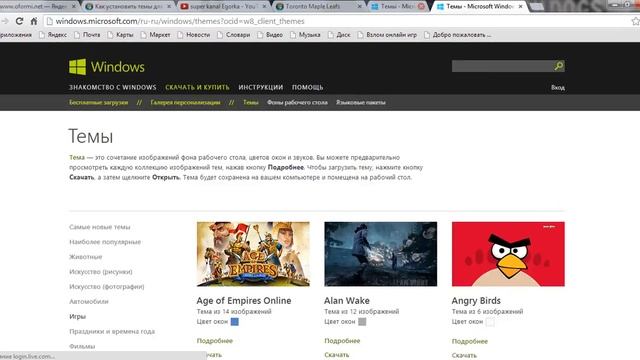Click the browser reload icon
The height and width of the screenshot is (360, 640).
(x=19, y=21)
